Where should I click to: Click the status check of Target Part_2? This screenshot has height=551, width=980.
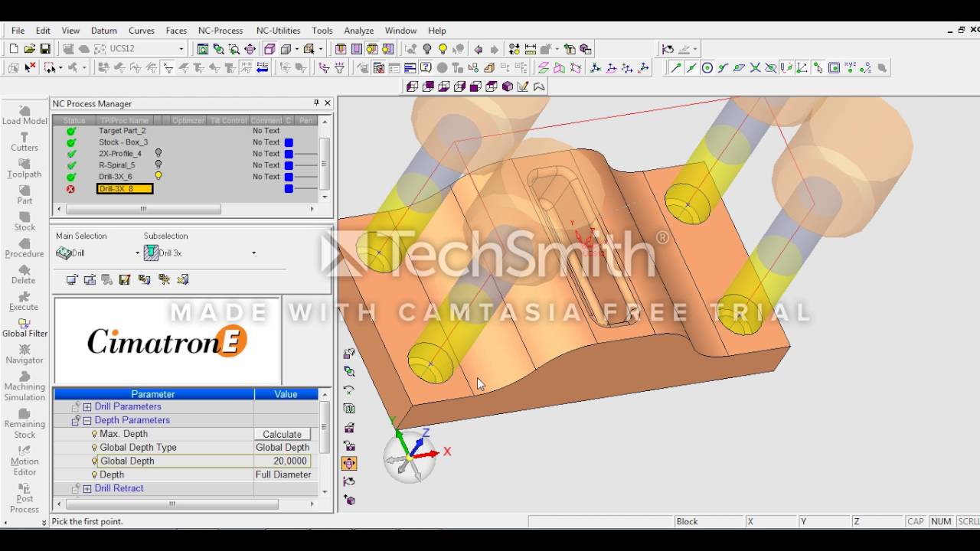[71, 131]
